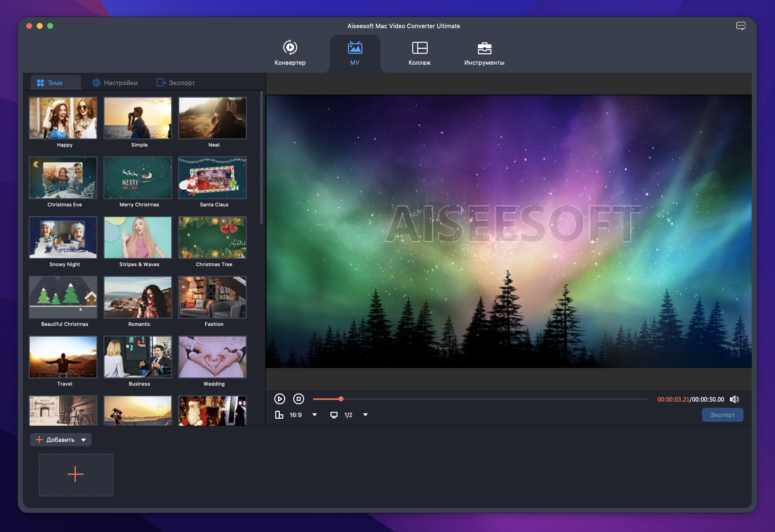Choose the Fashion theme thumbnail
The height and width of the screenshot is (532, 775).
pyautogui.click(x=212, y=297)
